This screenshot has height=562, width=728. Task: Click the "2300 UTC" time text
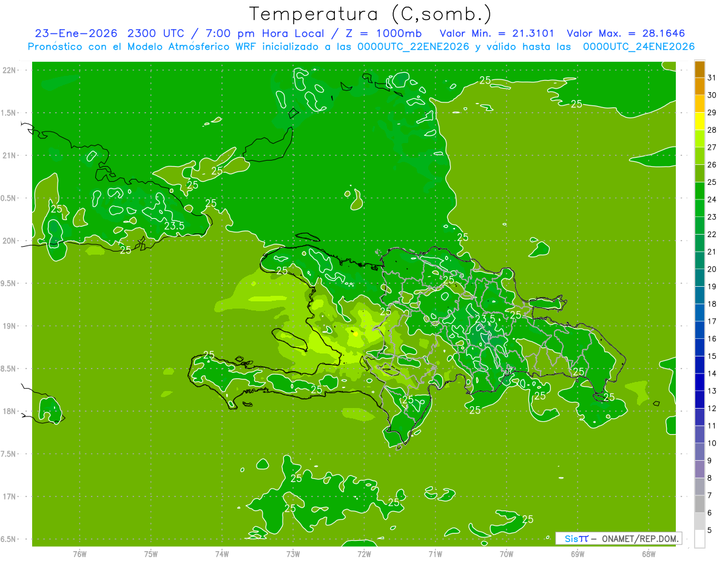[x=157, y=33]
